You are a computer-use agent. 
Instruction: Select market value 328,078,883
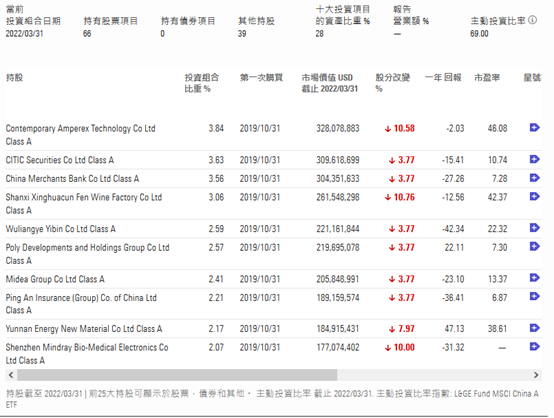click(x=338, y=128)
